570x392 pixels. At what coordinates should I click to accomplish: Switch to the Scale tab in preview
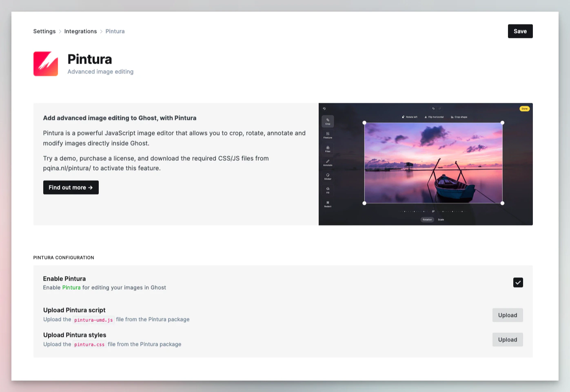441,219
